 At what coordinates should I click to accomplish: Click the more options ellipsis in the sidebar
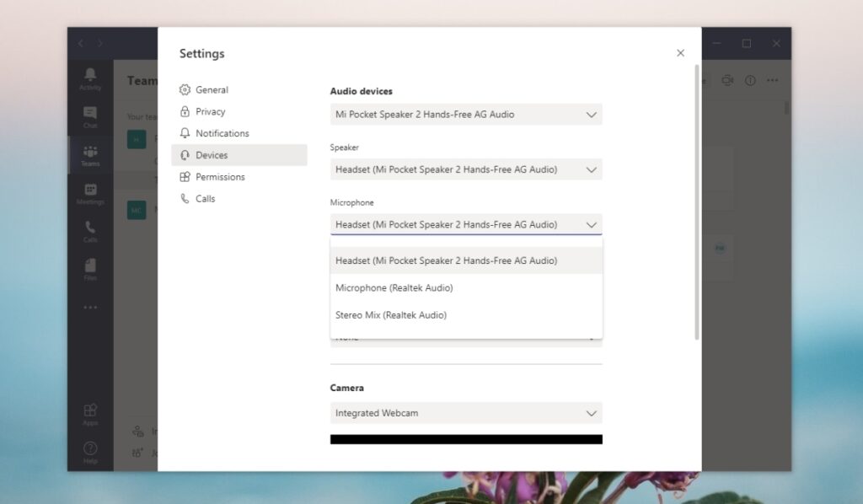pyautogui.click(x=90, y=307)
